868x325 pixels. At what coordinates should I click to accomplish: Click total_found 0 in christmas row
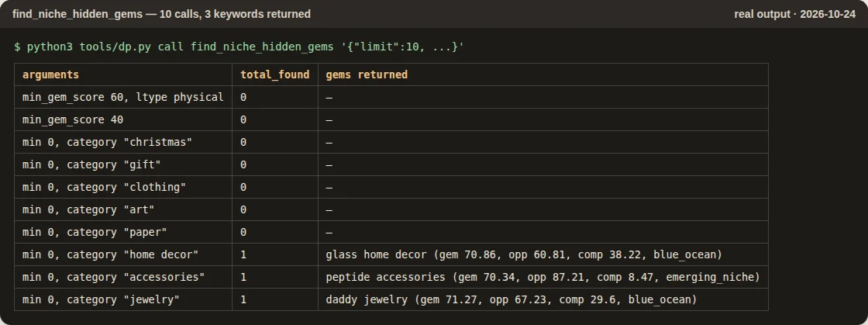click(x=243, y=142)
